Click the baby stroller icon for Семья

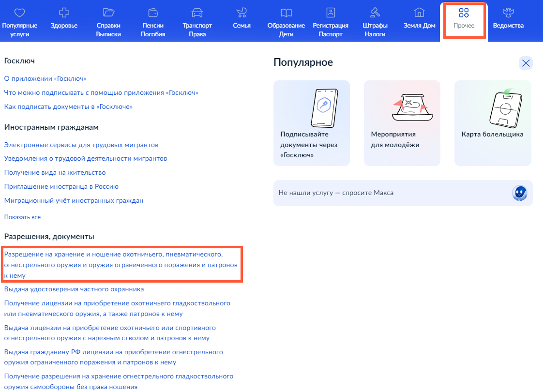(x=241, y=13)
